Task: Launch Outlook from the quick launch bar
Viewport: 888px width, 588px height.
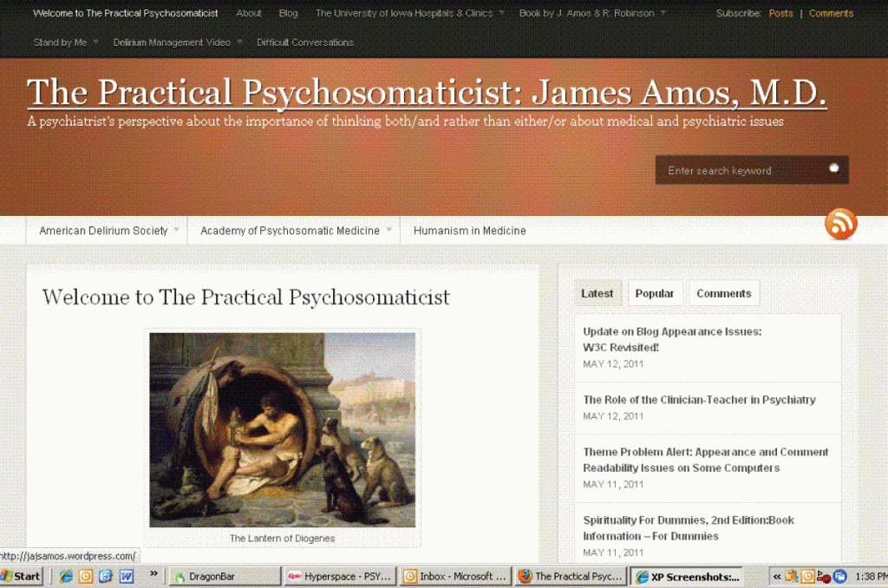Action: coord(86,576)
